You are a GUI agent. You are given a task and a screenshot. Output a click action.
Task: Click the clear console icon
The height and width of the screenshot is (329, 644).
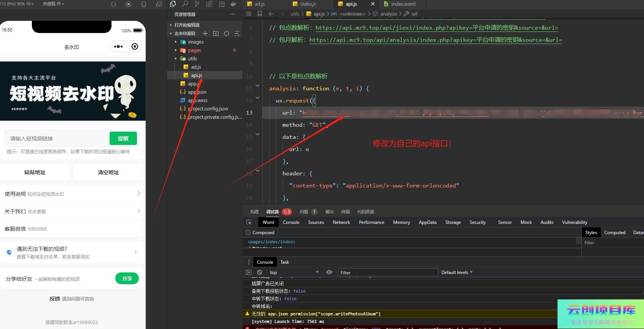(259, 272)
